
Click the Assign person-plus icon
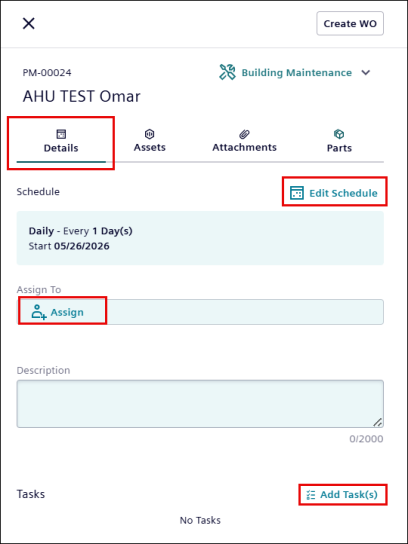pos(39,312)
